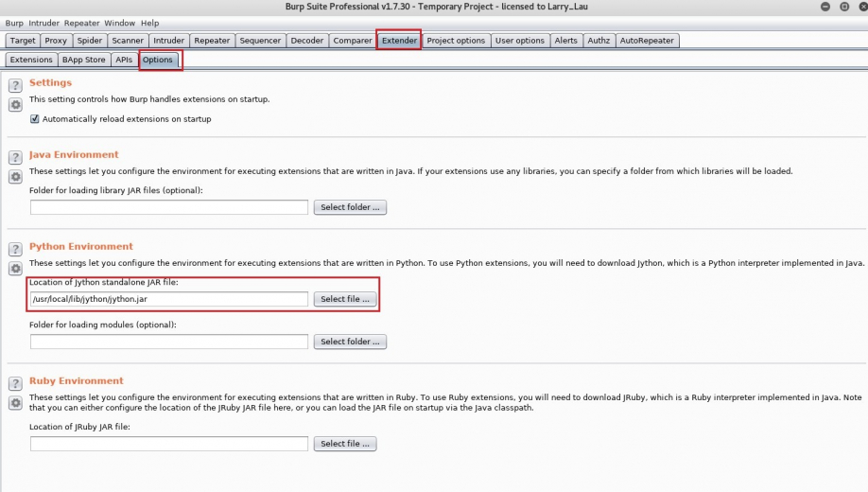The image size is (868, 492).
Task: Open the Burp menu
Action: coord(14,23)
